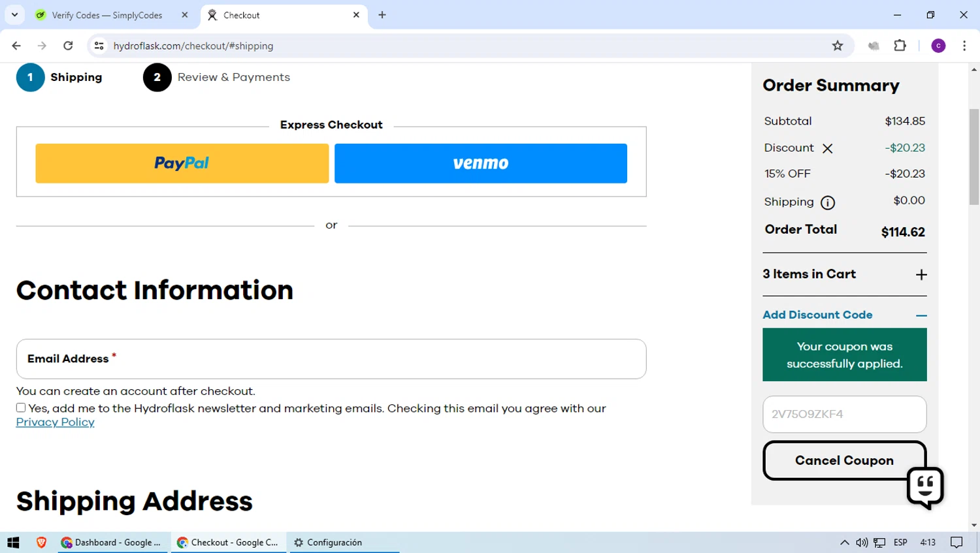Show hidden system tray icons
The image size is (980, 553).
844,543
